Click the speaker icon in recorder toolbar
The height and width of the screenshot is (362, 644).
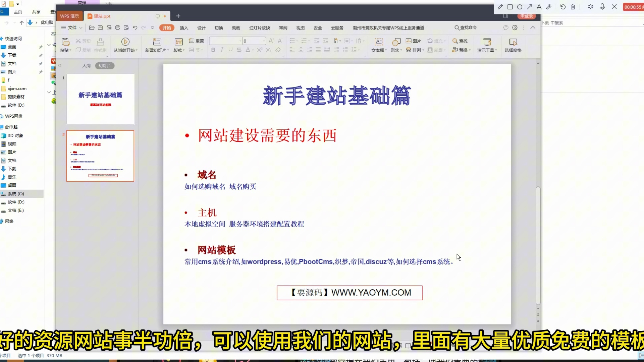(x=590, y=7)
